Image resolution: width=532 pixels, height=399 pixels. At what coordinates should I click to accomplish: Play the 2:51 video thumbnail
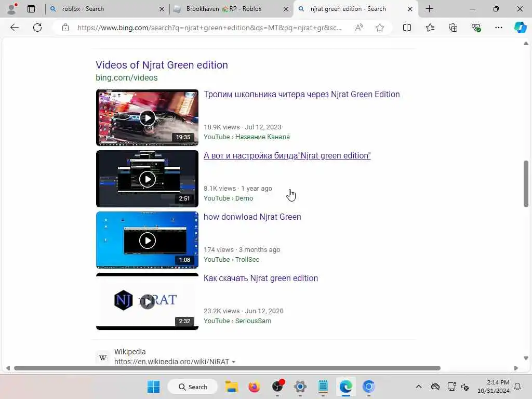tap(147, 179)
